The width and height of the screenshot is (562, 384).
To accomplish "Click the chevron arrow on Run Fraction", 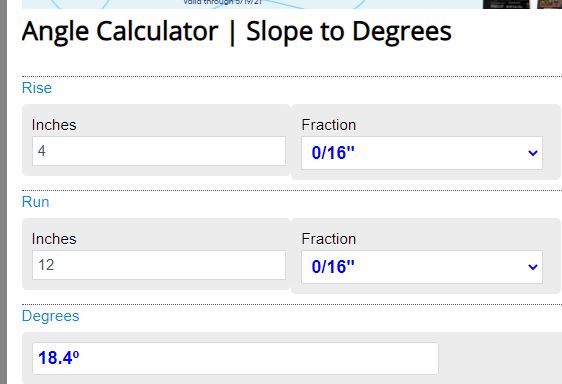I will pos(533,267).
